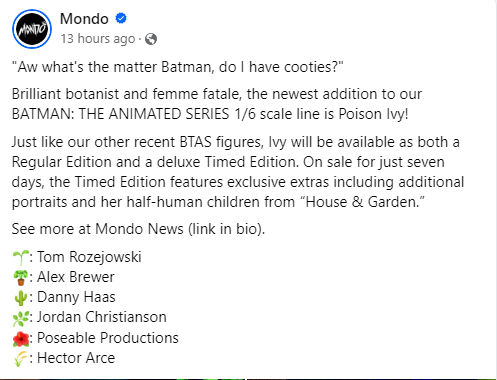Click the herb emoji beside Jordan Christianson

(x=20, y=318)
